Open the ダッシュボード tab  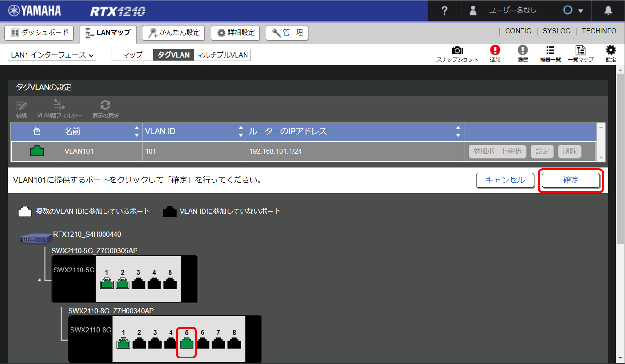pos(39,33)
